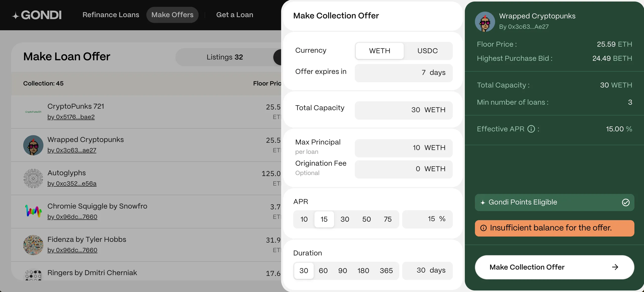Click Collection: 45 column header
Image resolution: width=644 pixels, height=292 pixels.
pos(43,83)
